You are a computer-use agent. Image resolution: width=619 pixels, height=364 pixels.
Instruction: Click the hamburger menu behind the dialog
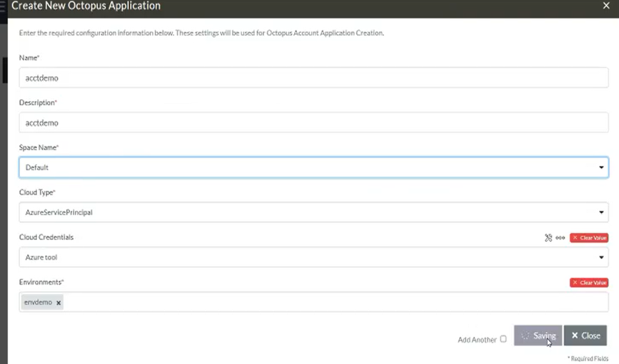3,7
